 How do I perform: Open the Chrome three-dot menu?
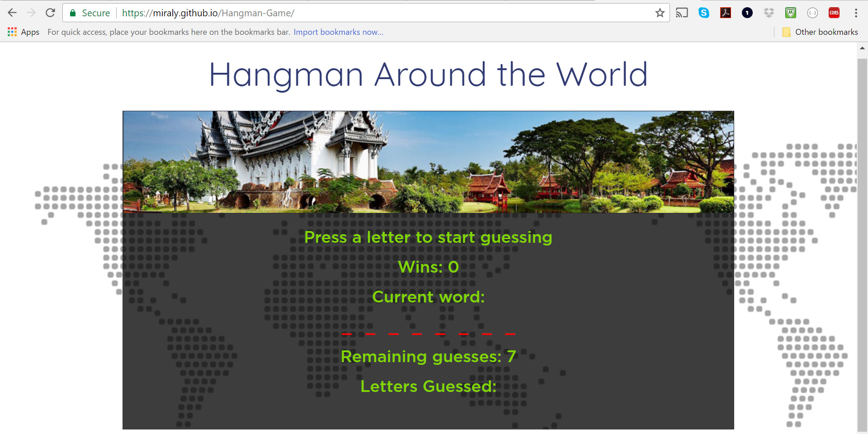(856, 13)
